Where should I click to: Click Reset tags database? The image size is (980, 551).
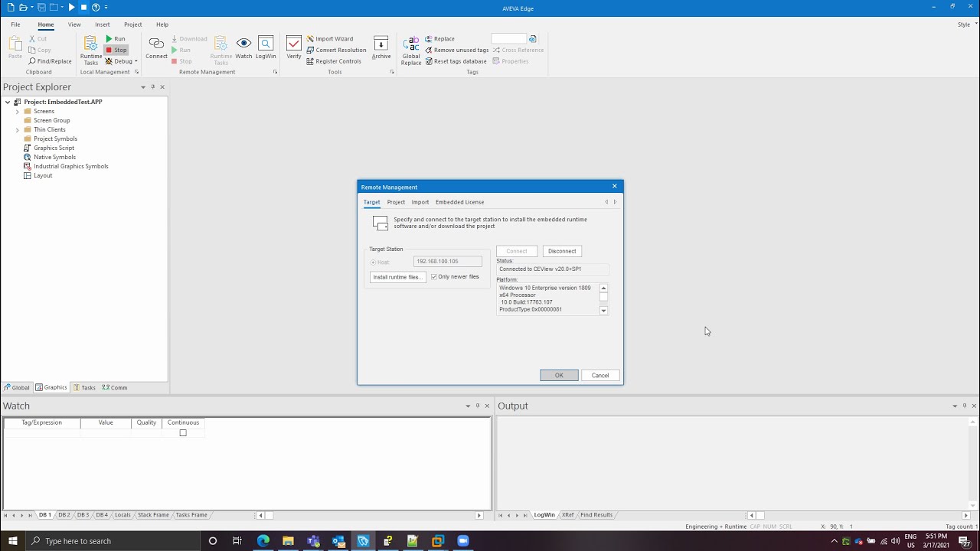coord(456,61)
